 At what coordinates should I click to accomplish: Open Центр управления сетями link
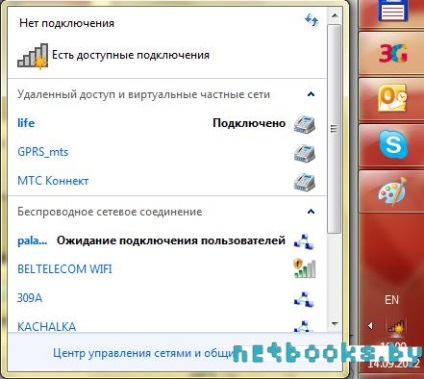coord(144,353)
